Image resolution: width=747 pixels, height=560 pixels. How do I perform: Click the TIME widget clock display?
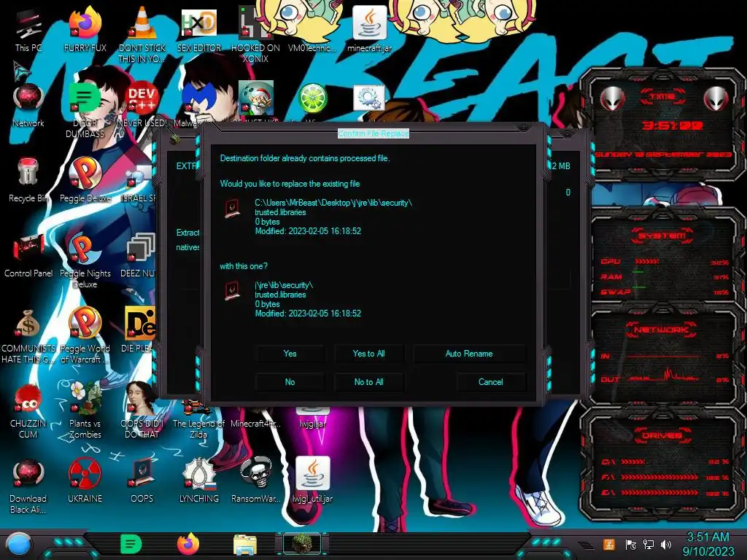pyautogui.click(x=673, y=125)
